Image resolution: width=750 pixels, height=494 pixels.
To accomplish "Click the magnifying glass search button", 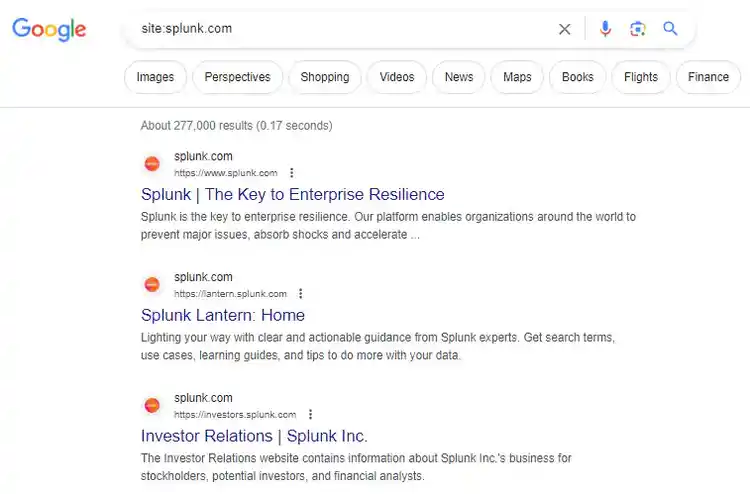I will click(x=670, y=29).
